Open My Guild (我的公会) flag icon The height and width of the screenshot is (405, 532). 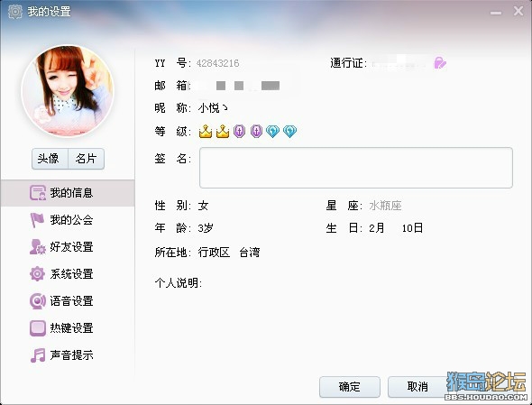tap(37, 220)
